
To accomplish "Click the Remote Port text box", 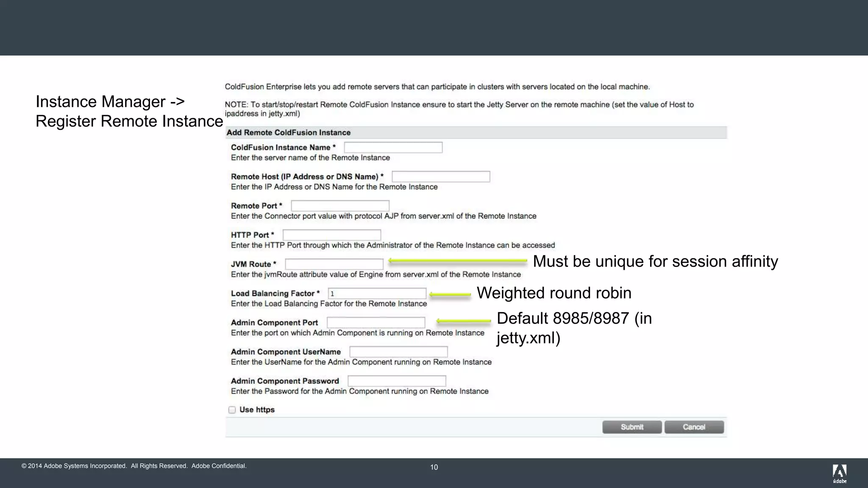I will pyautogui.click(x=340, y=206).
